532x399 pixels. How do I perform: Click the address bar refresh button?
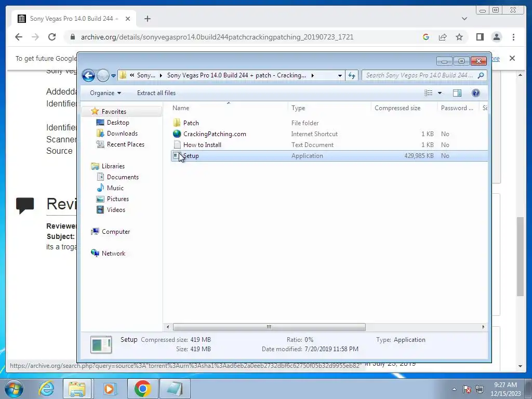[352, 76]
